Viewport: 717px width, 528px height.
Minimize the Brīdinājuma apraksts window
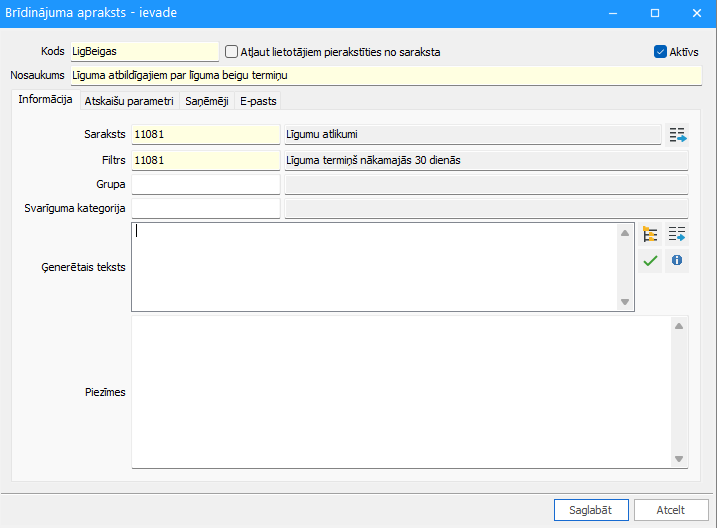tap(613, 13)
